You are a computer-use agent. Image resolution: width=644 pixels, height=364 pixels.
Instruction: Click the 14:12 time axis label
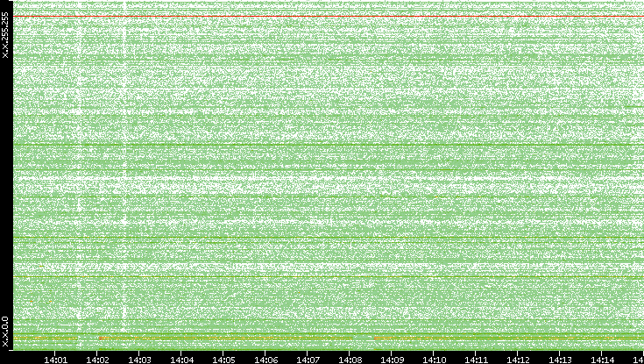519,360
